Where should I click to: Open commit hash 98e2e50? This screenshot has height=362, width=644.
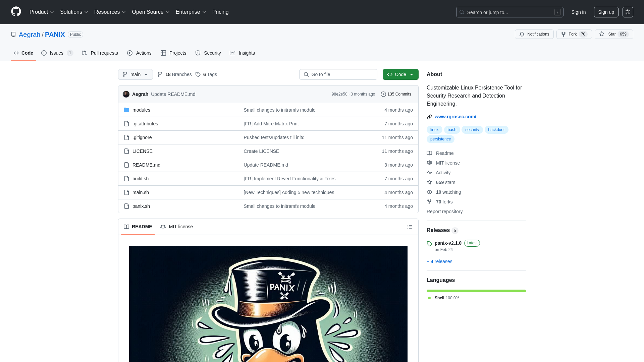click(x=339, y=94)
